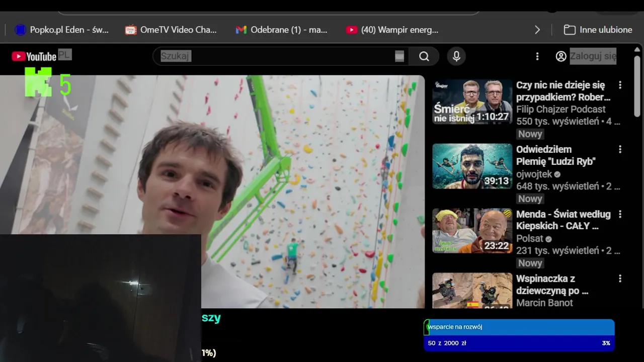This screenshot has width=644, height=362.
Task: Click the verified badge next to Polsat
Action: [x=549, y=239]
